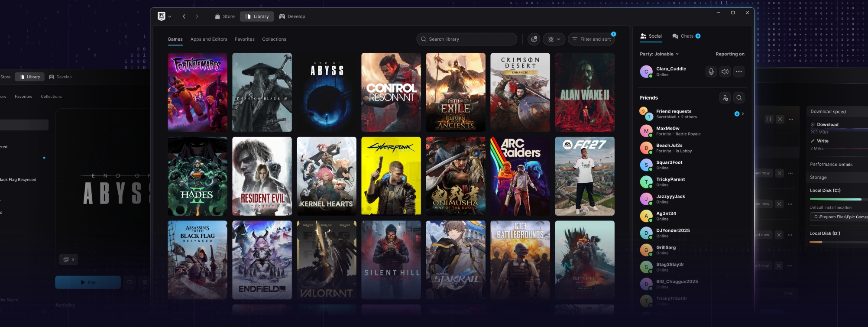The image size is (868, 327).
Task: Toggle the Reporting on setting
Action: point(730,54)
